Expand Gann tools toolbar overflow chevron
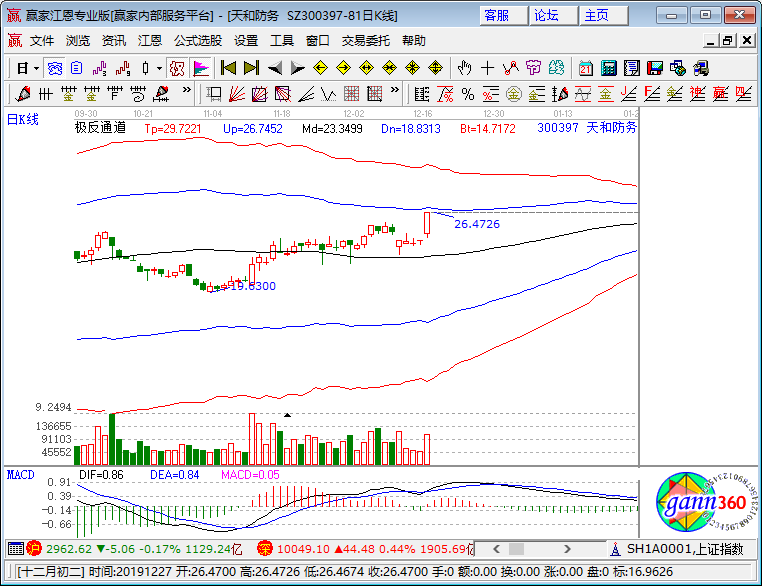 pyautogui.click(x=395, y=90)
